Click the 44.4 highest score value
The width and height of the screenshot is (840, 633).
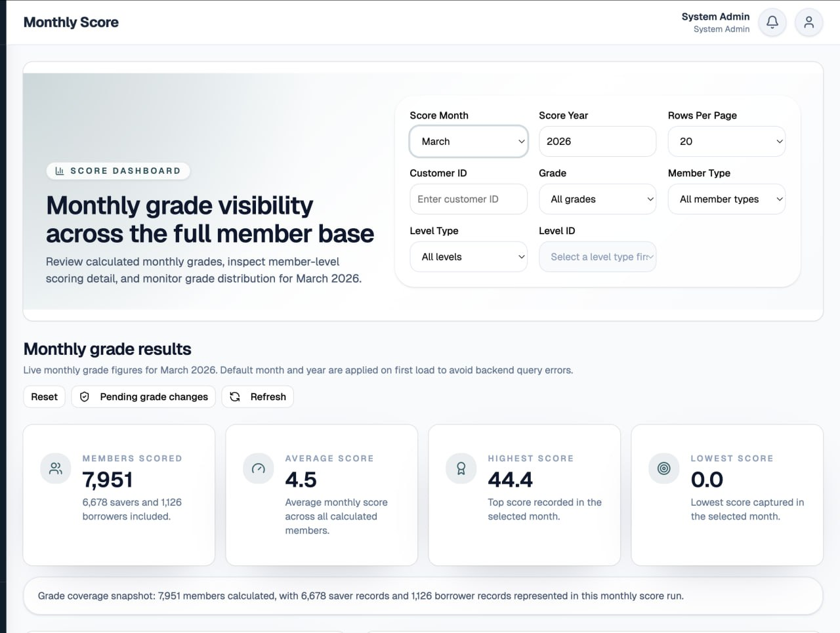point(510,480)
